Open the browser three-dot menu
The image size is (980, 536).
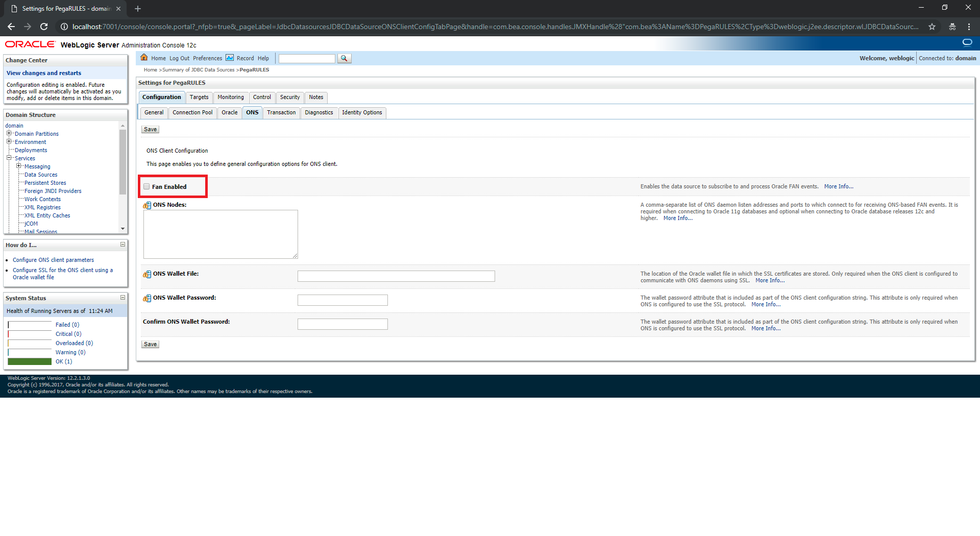[969, 27]
